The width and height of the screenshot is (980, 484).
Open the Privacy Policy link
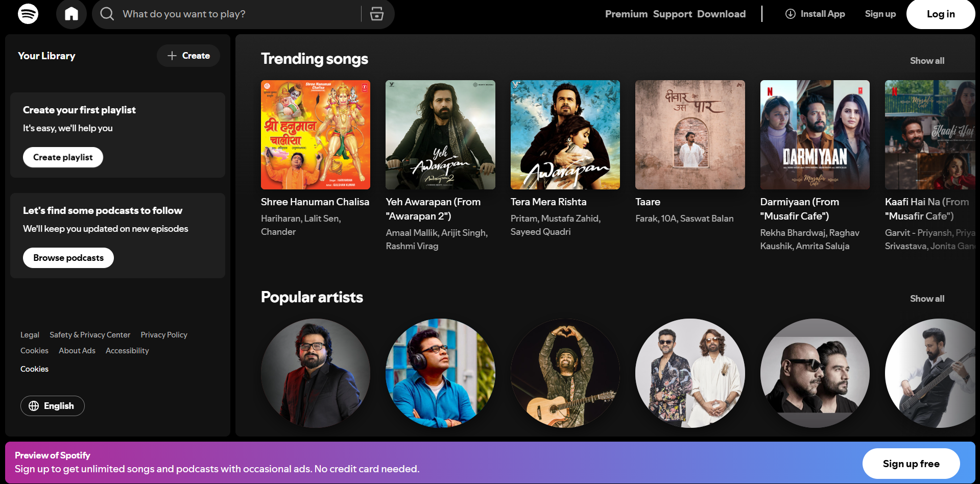164,335
